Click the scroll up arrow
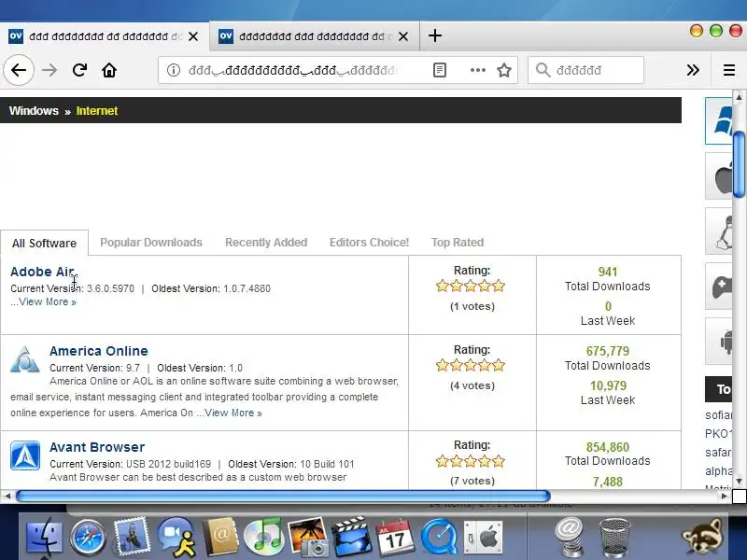Viewport: 747px width, 560px height. 739,97
